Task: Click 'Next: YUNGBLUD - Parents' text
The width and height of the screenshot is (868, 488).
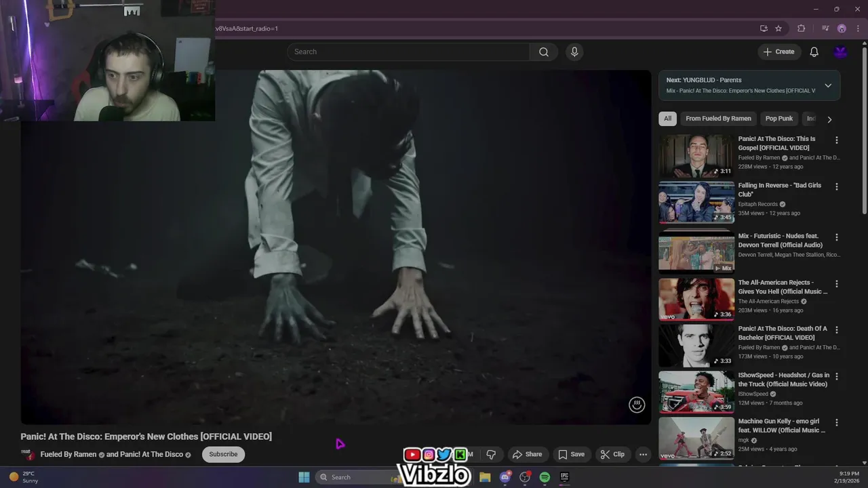Action: 704,80
